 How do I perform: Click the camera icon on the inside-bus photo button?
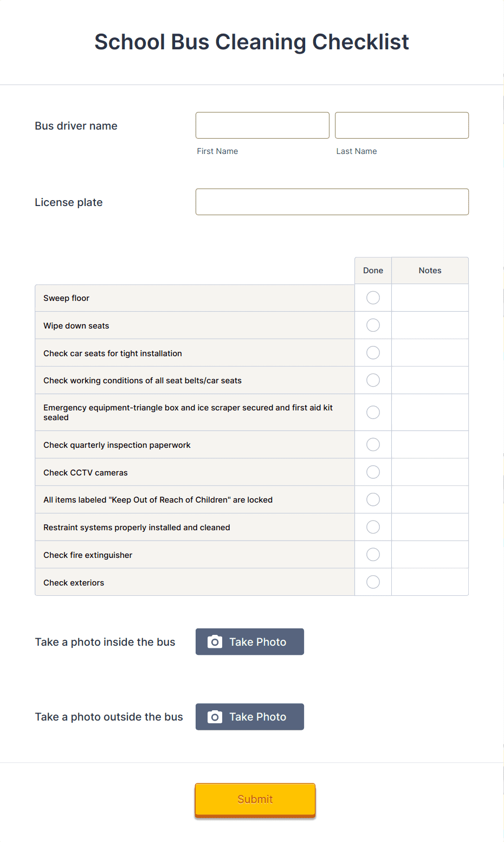point(215,641)
